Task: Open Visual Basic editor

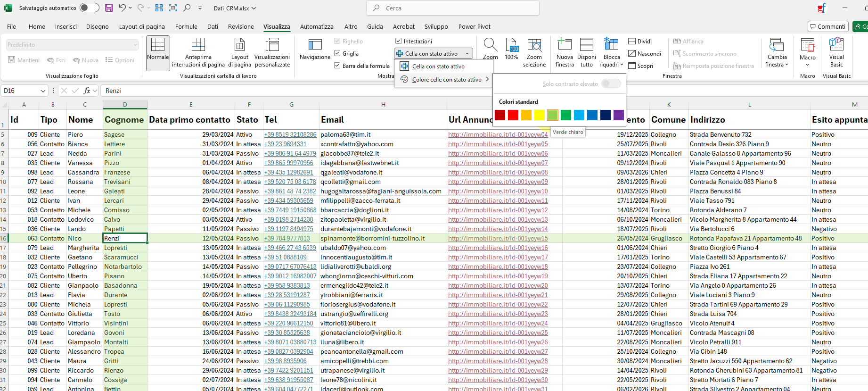Action: click(836, 53)
